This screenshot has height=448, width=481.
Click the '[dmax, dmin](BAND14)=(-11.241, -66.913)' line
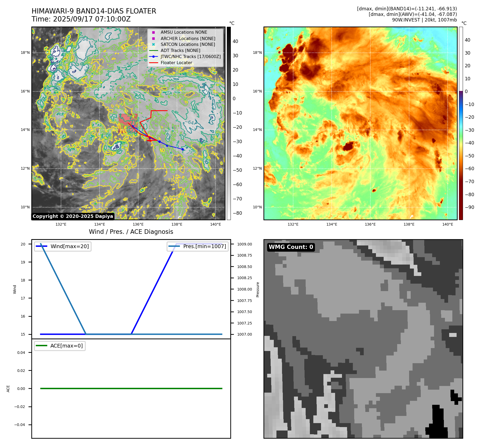click(x=407, y=9)
